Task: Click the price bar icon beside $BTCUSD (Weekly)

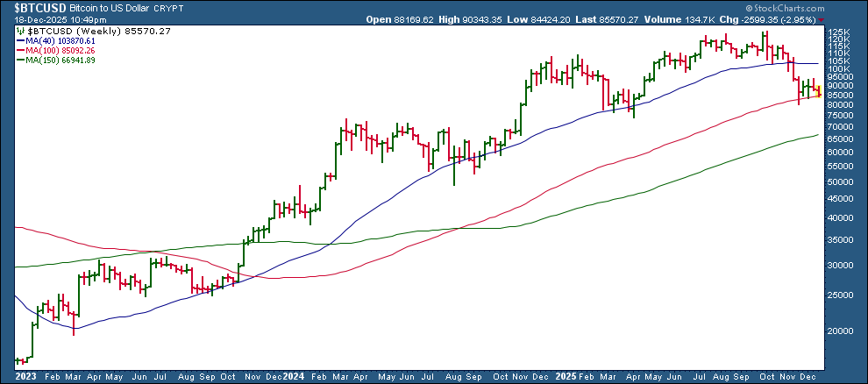Action: [21, 31]
